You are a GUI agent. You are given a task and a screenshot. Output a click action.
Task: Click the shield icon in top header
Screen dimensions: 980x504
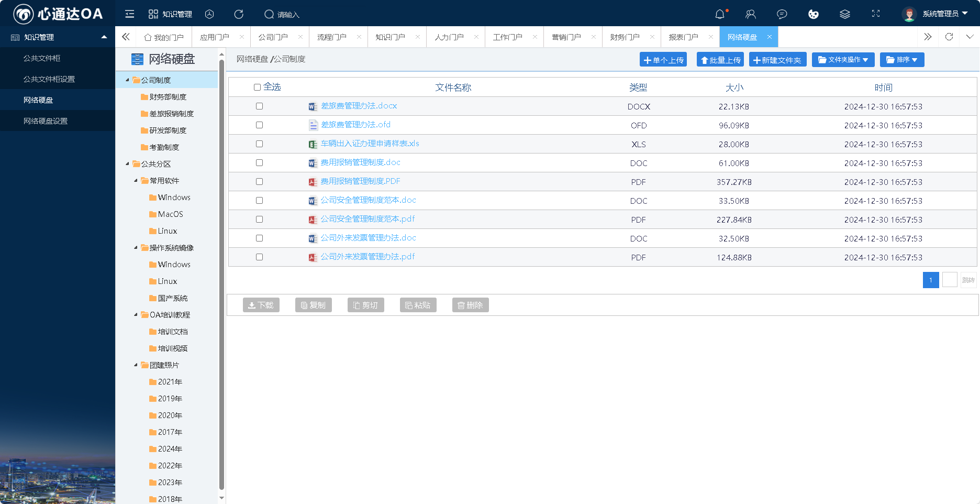point(209,14)
